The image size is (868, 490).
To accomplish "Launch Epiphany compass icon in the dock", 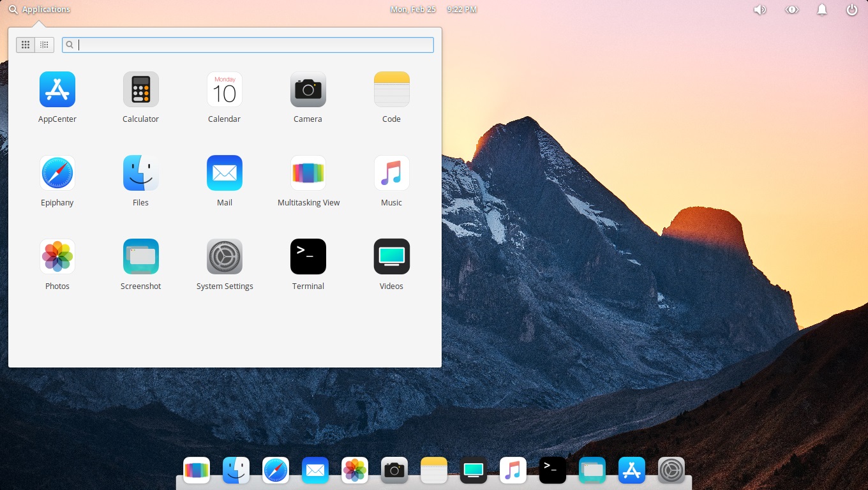I will pyautogui.click(x=276, y=471).
